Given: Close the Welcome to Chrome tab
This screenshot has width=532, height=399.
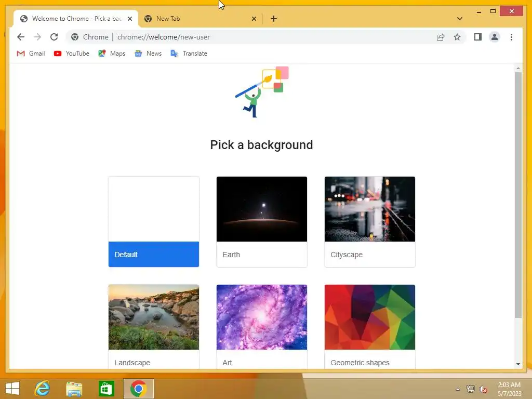Looking at the screenshot, I should (129, 19).
